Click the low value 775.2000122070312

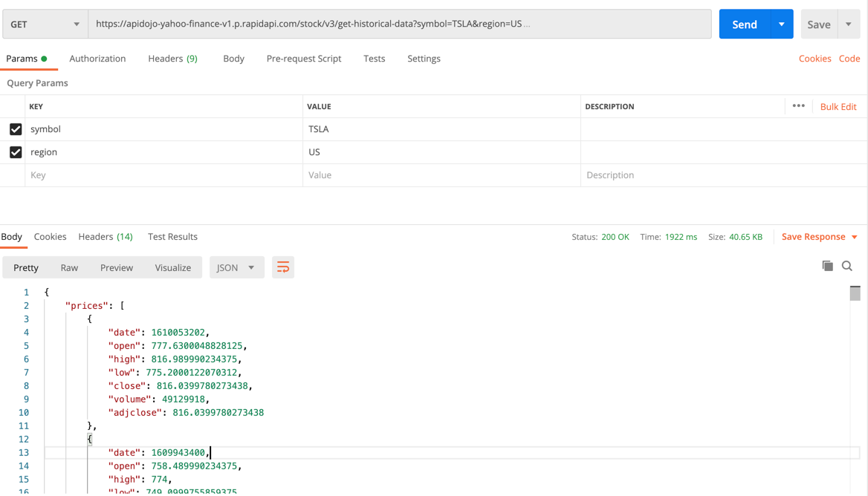pyautogui.click(x=192, y=372)
